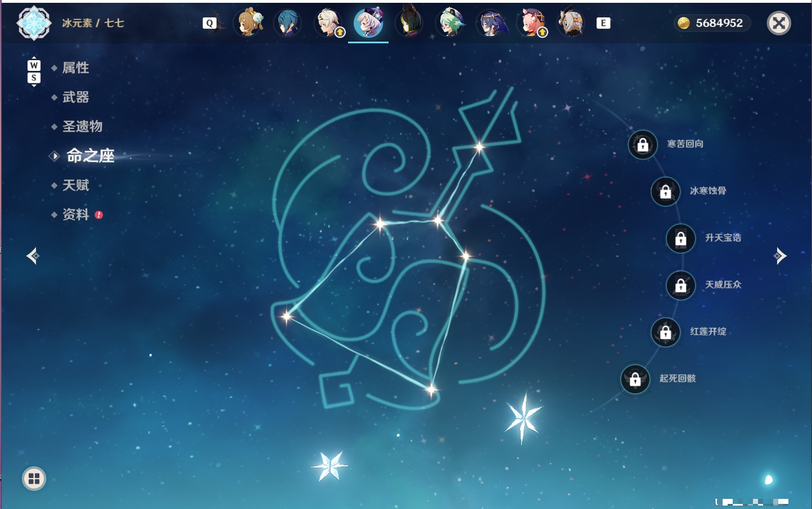Select the 起死回骸 constellation lock icon
The height and width of the screenshot is (509, 812).
[635, 379]
